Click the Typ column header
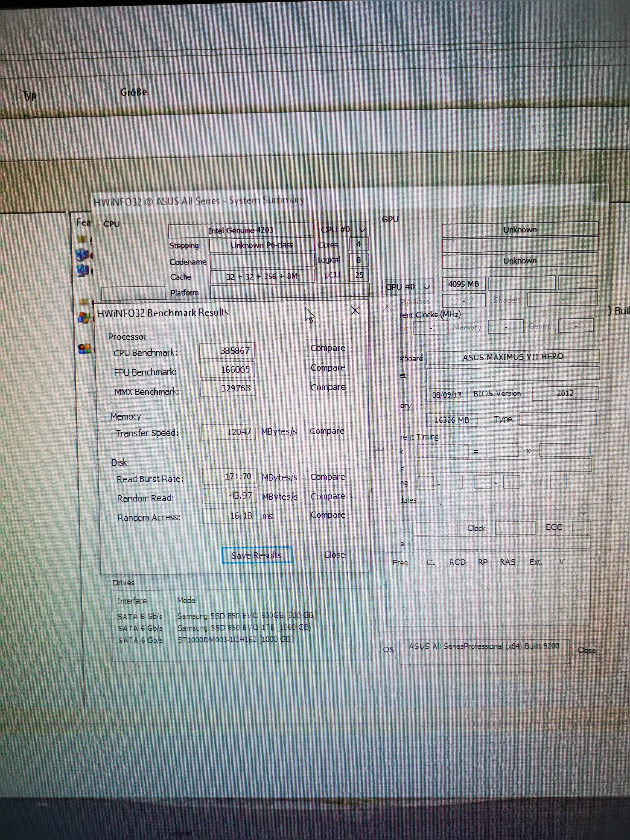Viewport: 630px width, 840px height. 30,95
